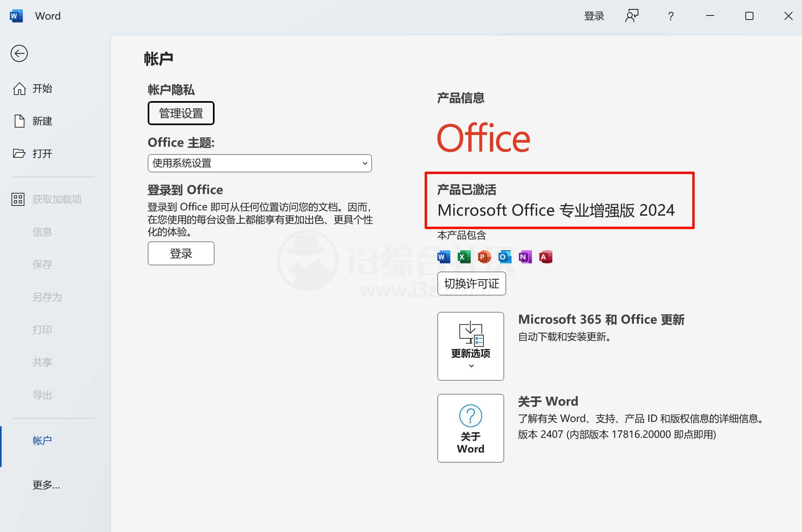Click the Outlook app icon
This screenshot has height=532, width=802.
[x=505, y=257]
